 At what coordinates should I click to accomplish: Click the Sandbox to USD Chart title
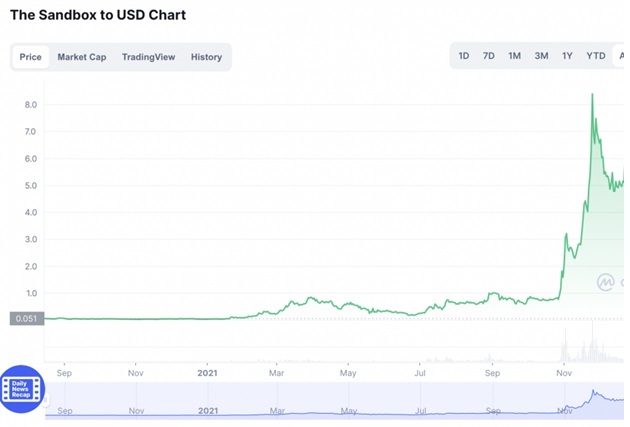click(x=98, y=16)
